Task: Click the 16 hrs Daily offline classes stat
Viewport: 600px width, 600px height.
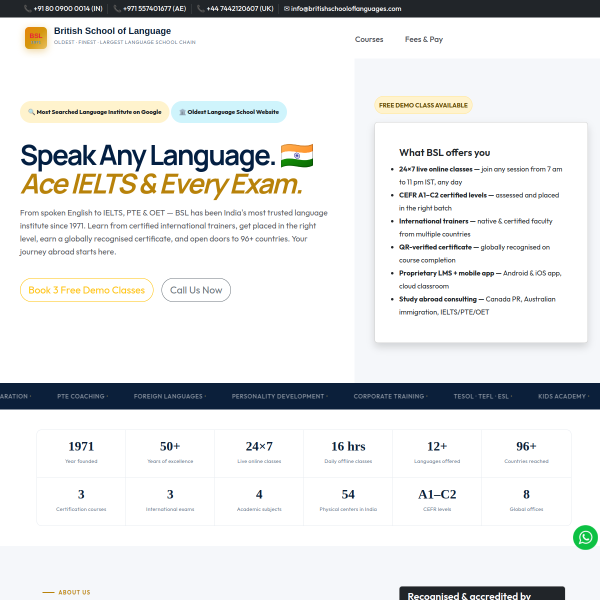Action: 348,453
